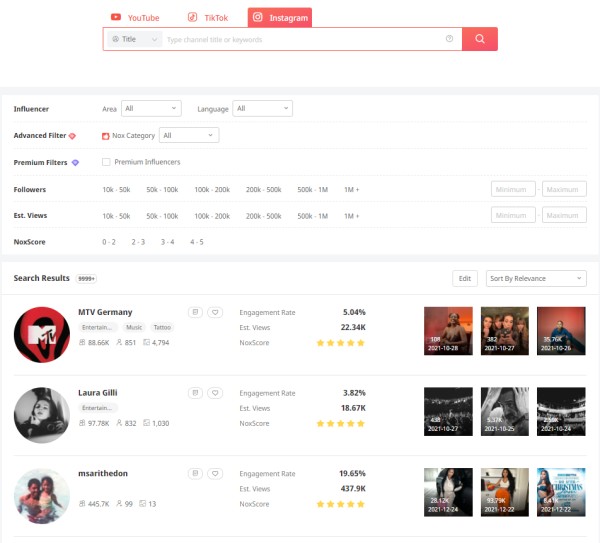The width and height of the screenshot is (600, 543).
Task: Switch to the TikTok tab
Action: tap(207, 17)
